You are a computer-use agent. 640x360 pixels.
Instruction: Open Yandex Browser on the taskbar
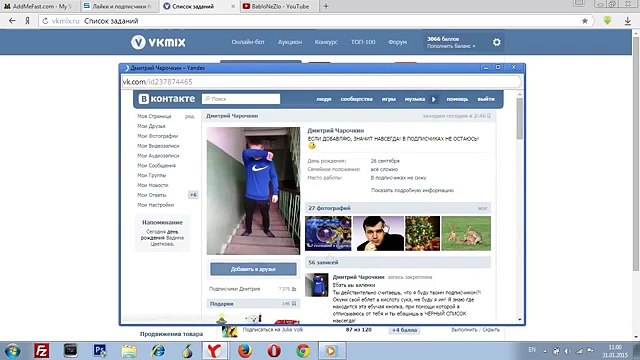click(x=215, y=351)
